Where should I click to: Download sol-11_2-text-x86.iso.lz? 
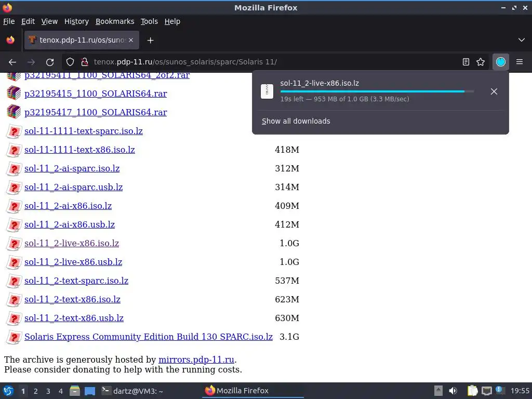tap(73, 299)
